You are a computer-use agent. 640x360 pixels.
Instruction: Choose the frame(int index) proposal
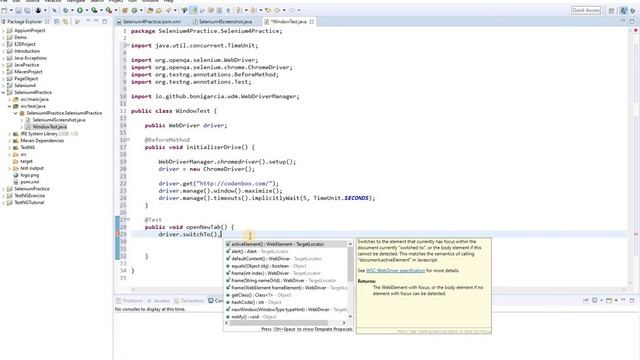286,273
